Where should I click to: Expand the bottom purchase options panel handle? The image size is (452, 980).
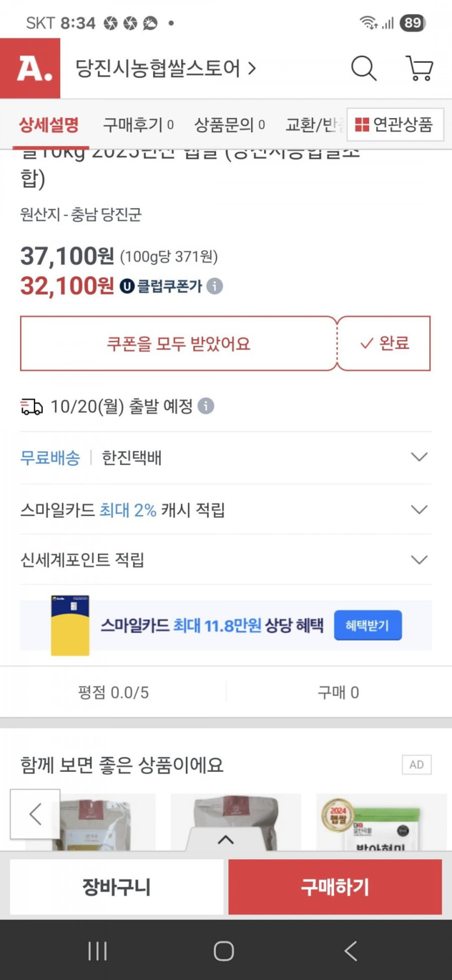point(226,840)
